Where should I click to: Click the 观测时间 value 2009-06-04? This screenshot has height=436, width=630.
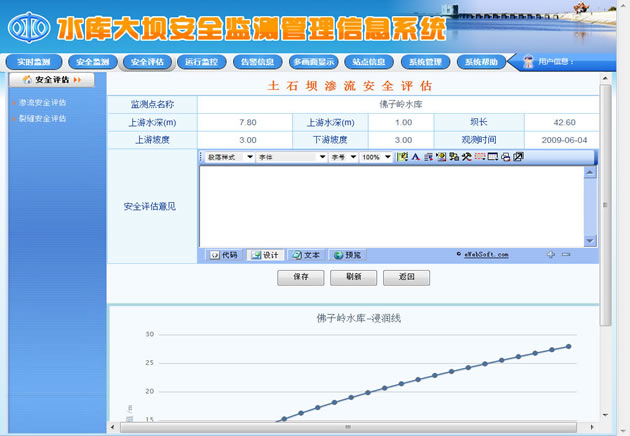click(x=564, y=140)
